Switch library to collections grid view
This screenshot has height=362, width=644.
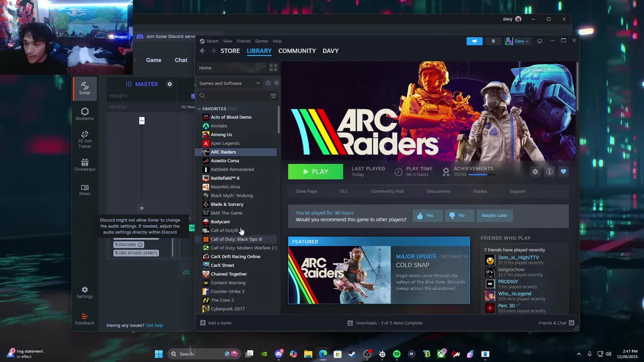coord(273,68)
